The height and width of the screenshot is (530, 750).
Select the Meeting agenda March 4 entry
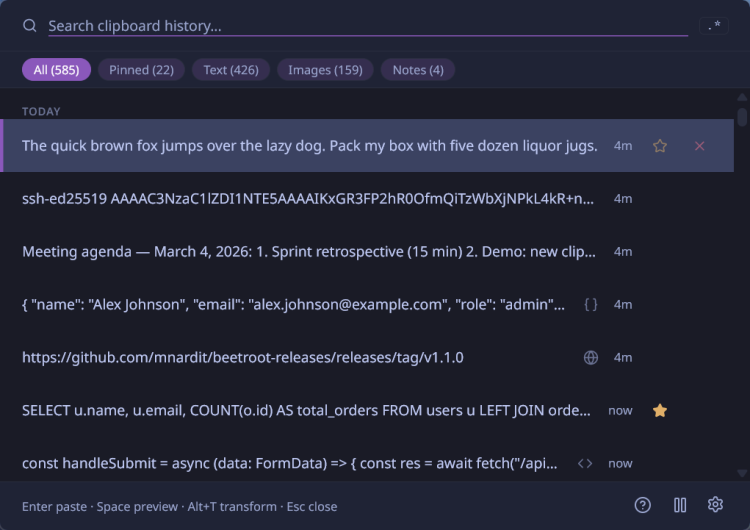coord(308,252)
